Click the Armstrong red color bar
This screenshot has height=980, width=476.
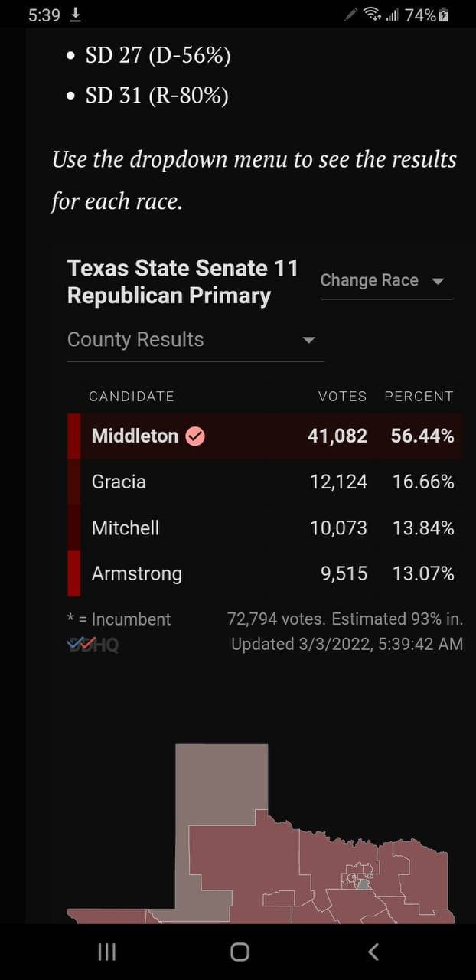click(x=73, y=573)
